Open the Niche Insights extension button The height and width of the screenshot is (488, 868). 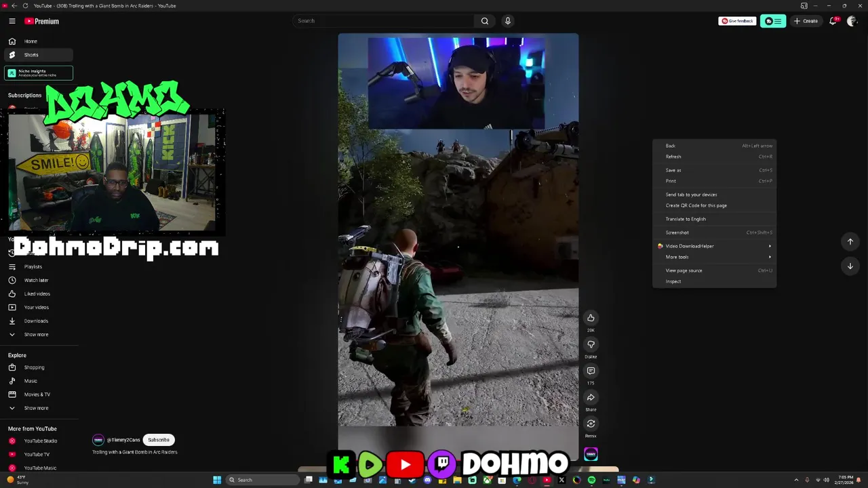coord(39,73)
